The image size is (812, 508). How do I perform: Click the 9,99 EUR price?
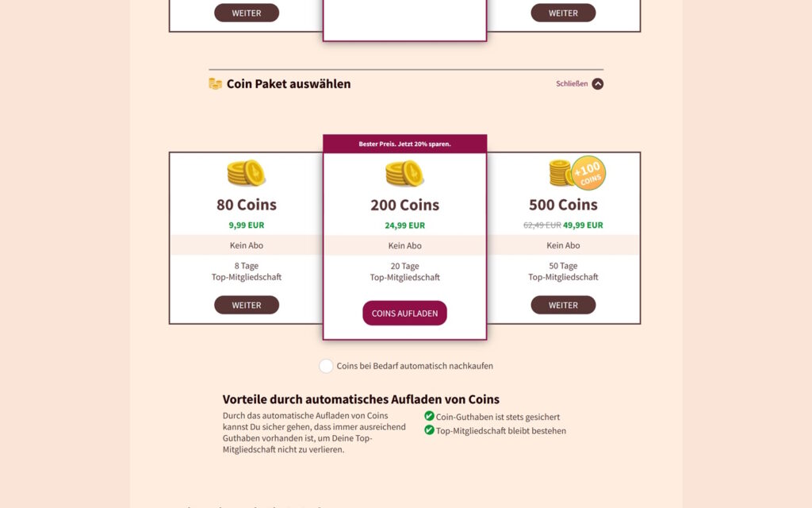[247, 225]
